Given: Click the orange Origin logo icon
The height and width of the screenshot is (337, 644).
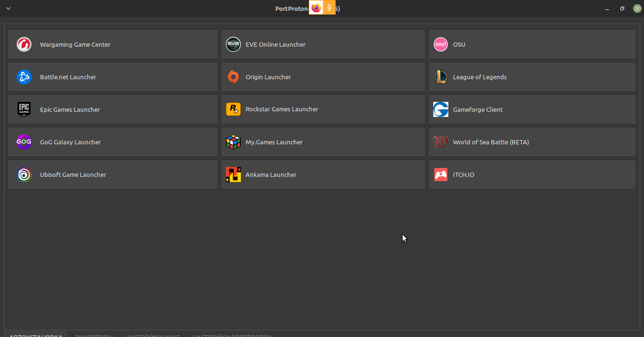Looking at the screenshot, I should click(x=233, y=77).
